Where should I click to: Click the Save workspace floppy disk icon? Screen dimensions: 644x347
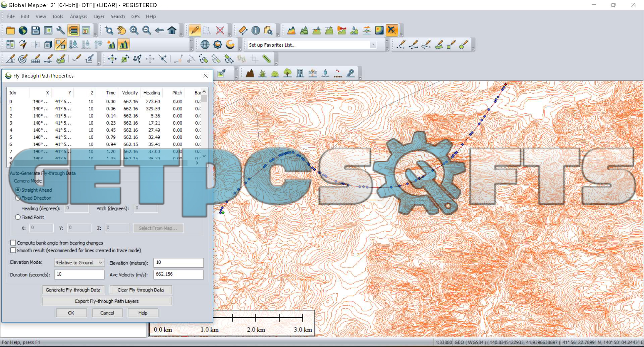point(36,31)
